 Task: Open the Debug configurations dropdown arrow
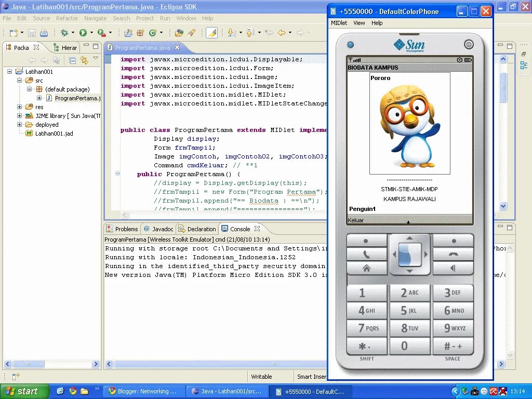tap(73, 33)
